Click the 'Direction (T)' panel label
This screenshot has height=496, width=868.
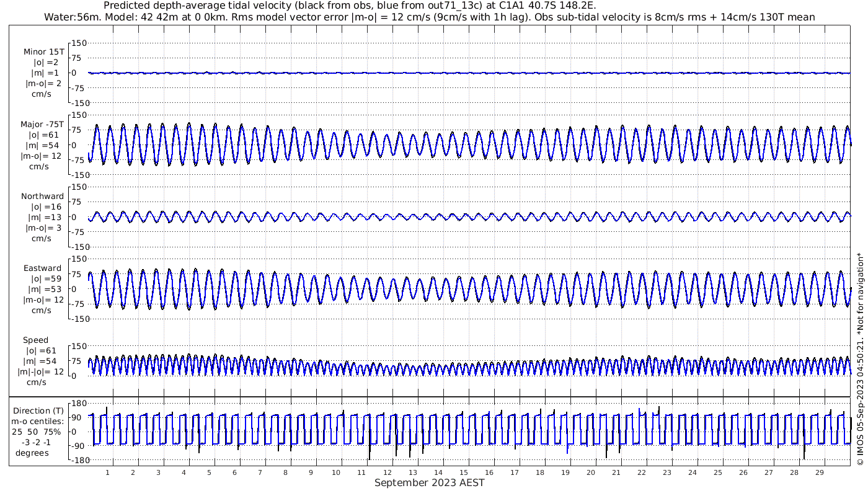(x=38, y=410)
